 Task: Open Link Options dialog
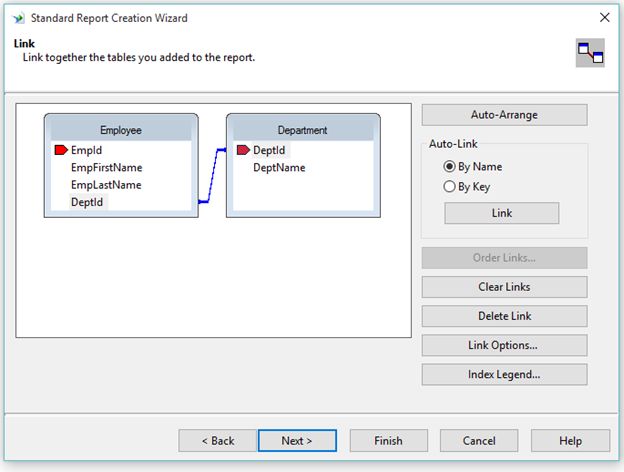tap(504, 345)
